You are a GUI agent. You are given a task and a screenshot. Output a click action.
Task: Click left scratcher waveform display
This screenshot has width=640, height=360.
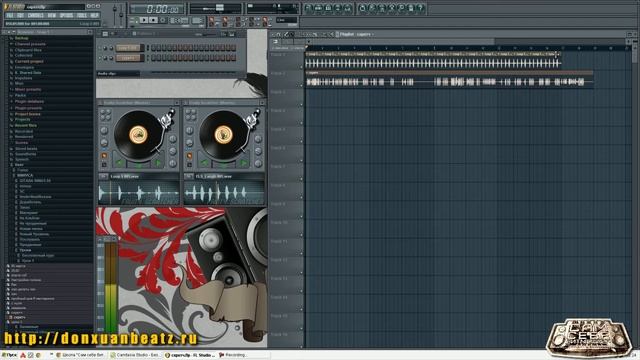[x=139, y=193]
